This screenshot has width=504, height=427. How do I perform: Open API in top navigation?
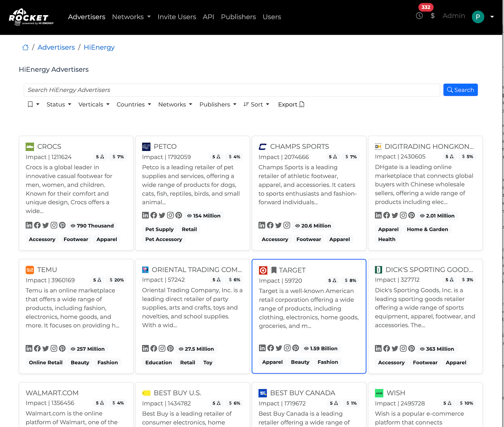coord(208,17)
